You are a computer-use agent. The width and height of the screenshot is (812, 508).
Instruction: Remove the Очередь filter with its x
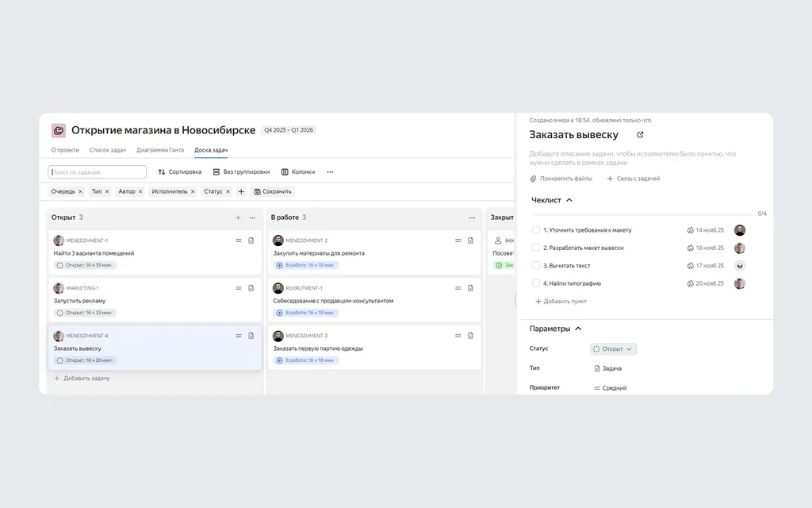click(x=80, y=192)
